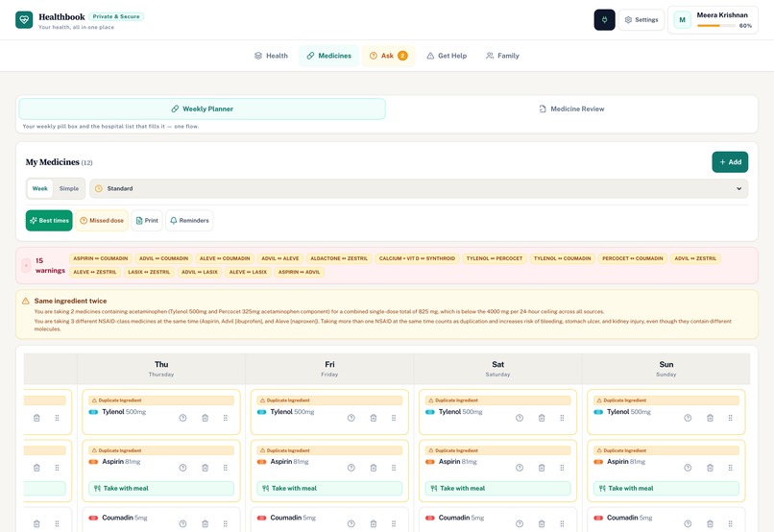The height and width of the screenshot is (532, 774).
Task: Click the Lasix ↔ Zestril warning tag
Action: (x=149, y=272)
